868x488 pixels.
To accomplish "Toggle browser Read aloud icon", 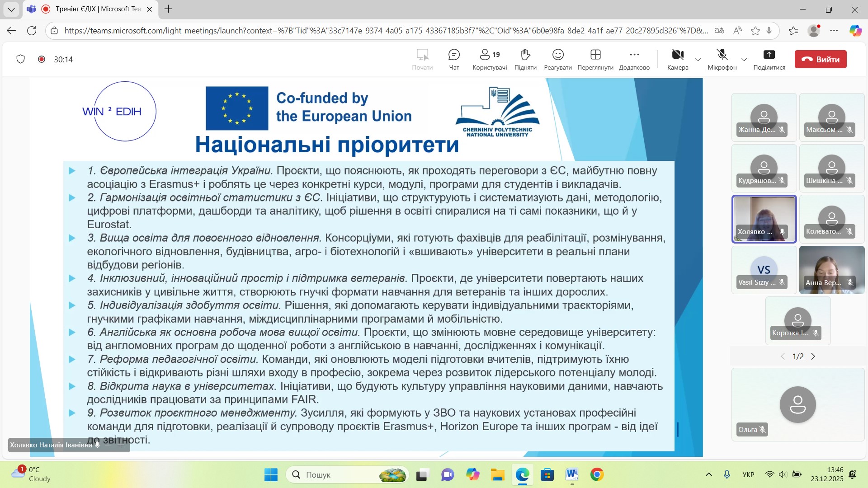I will [737, 31].
